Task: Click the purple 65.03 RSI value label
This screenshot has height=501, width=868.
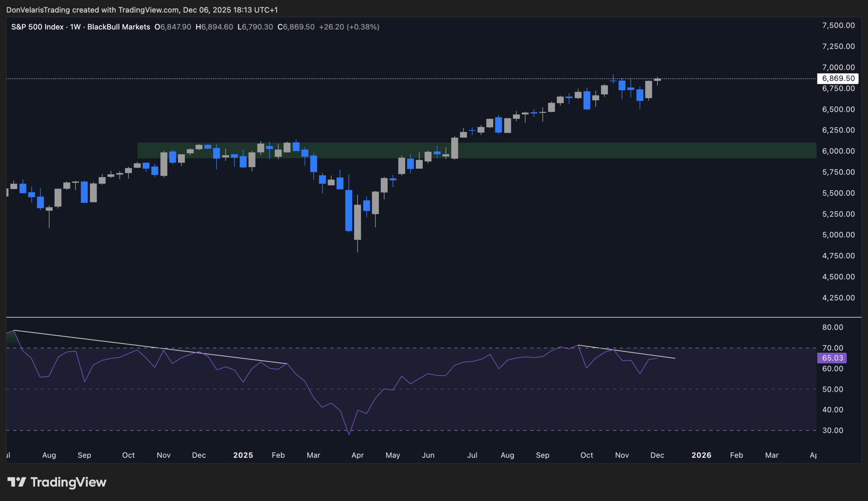Action: coord(832,358)
